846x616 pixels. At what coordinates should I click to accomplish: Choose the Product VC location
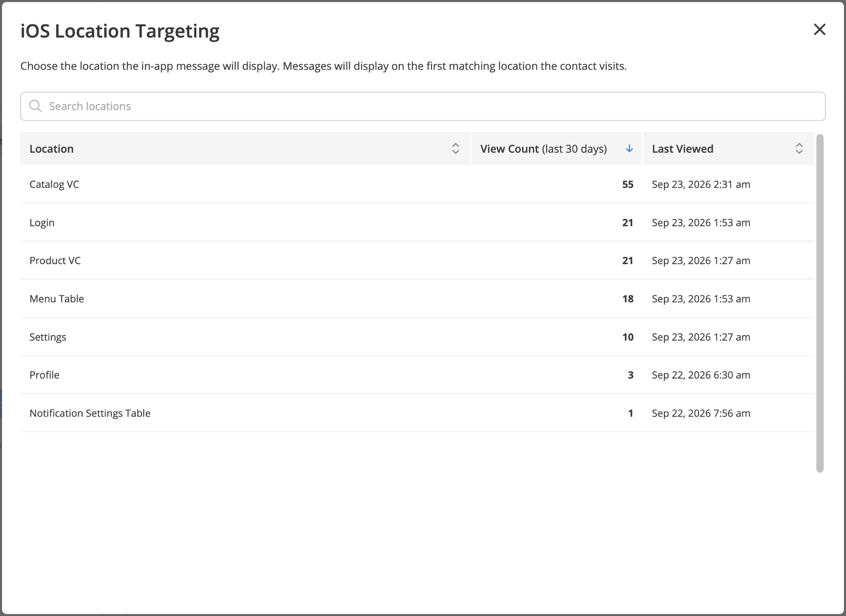pos(55,261)
